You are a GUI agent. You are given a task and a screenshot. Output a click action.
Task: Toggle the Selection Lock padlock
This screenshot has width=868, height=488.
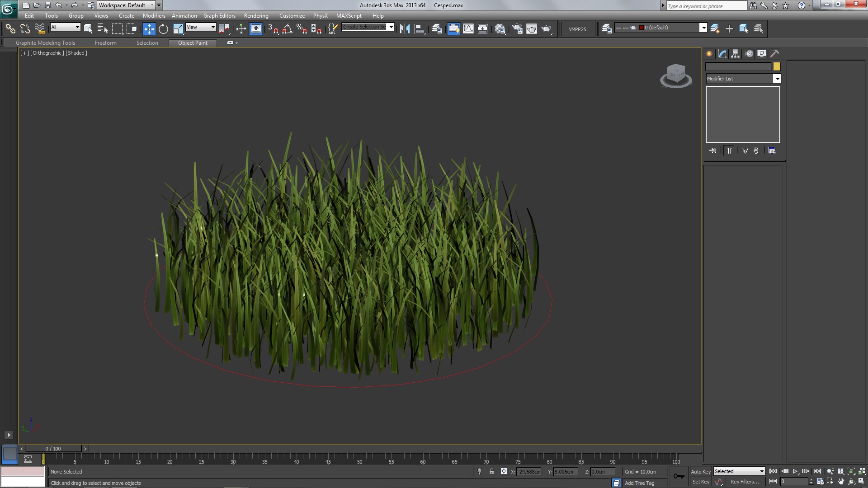pyautogui.click(x=491, y=471)
